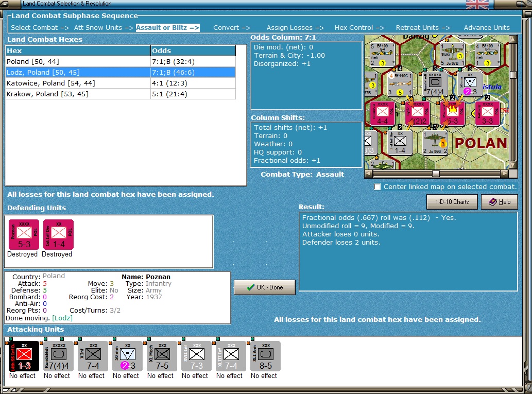The image size is (532, 394).
Task: Click the Bf 109 E-1 fighter on the map
Action: pos(487,54)
